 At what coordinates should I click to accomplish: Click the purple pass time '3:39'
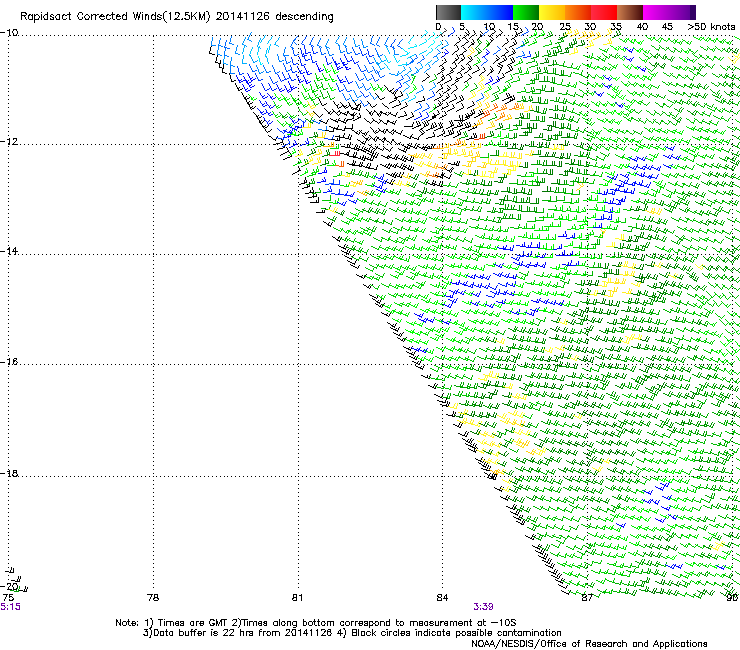[x=483, y=607]
